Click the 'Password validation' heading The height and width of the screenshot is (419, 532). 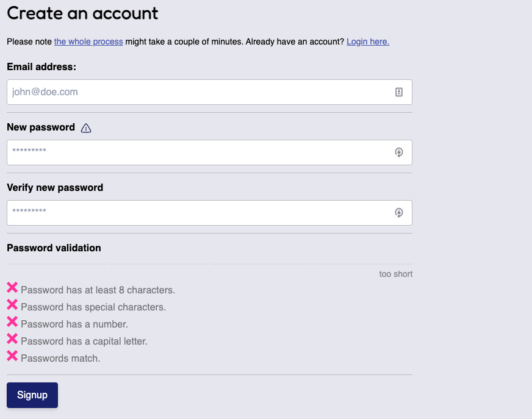click(53, 248)
